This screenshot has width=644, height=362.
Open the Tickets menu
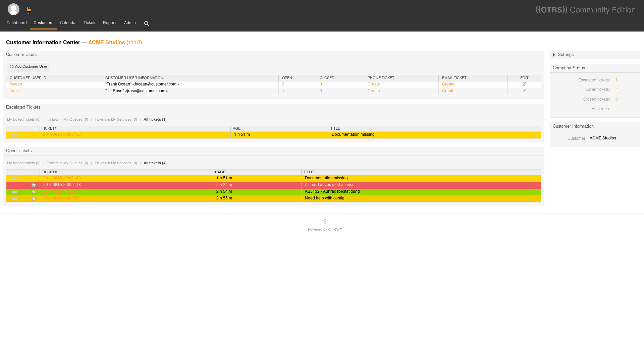(90, 23)
